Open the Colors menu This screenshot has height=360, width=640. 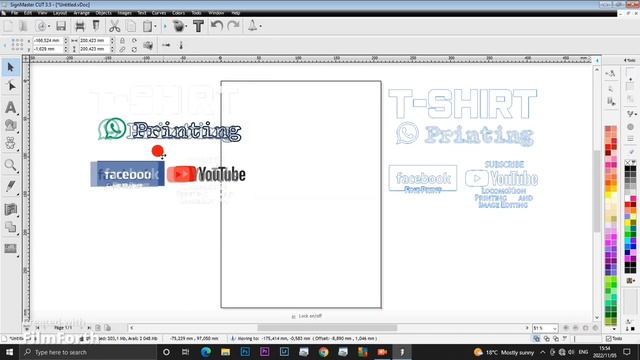pyautogui.click(x=178, y=13)
